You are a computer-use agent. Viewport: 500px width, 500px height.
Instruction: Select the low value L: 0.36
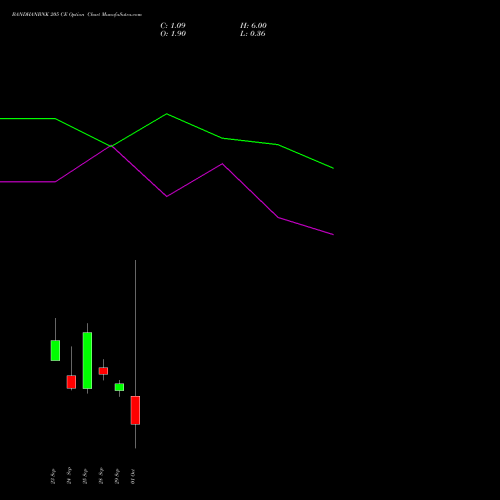(253, 34)
